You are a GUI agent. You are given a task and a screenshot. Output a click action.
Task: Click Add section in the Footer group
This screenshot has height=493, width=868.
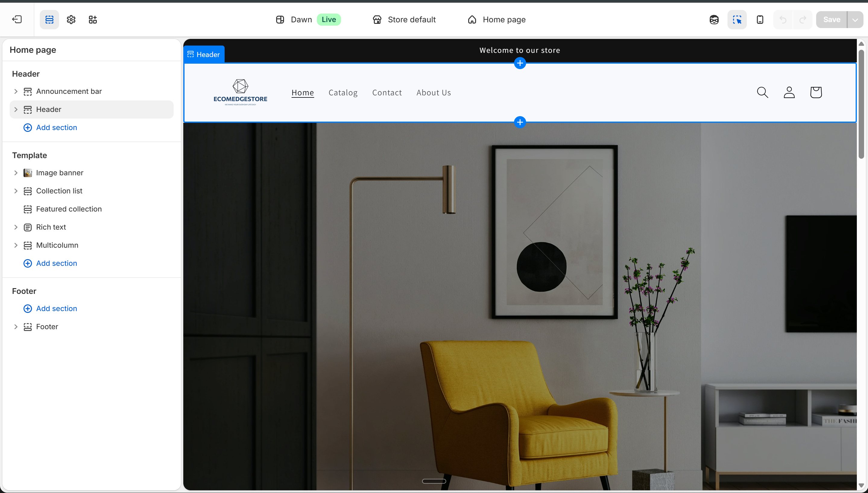56,308
